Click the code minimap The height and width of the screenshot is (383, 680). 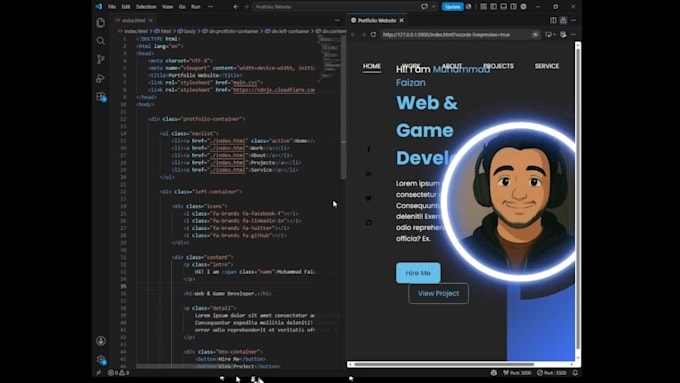tap(330, 59)
